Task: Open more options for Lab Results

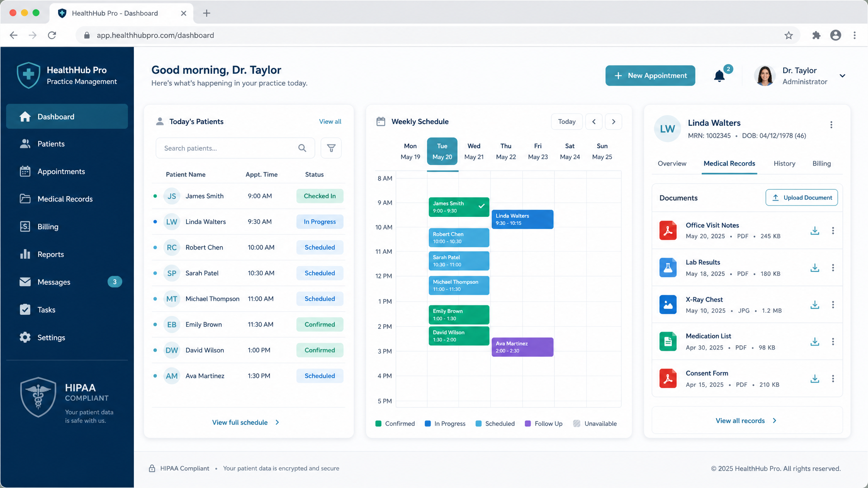Action: (x=833, y=268)
